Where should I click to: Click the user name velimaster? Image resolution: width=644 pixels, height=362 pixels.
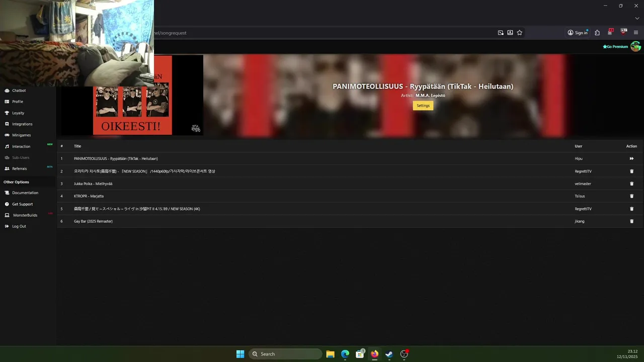583,184
